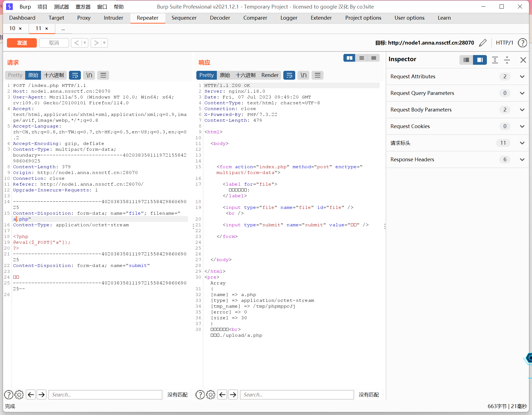Switch request view to 十六进制
This screenshot has width=532, height=415.
(x=54, y=75)
